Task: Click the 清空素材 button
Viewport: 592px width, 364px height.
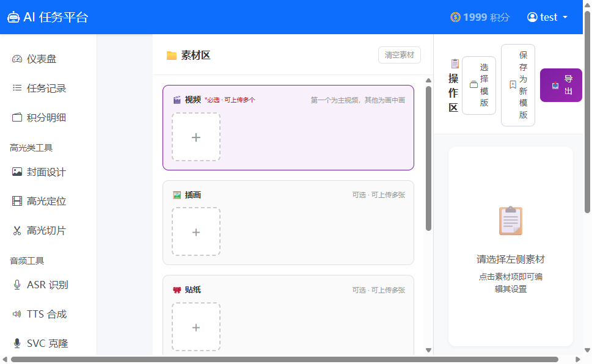Action: pos(400,55)
